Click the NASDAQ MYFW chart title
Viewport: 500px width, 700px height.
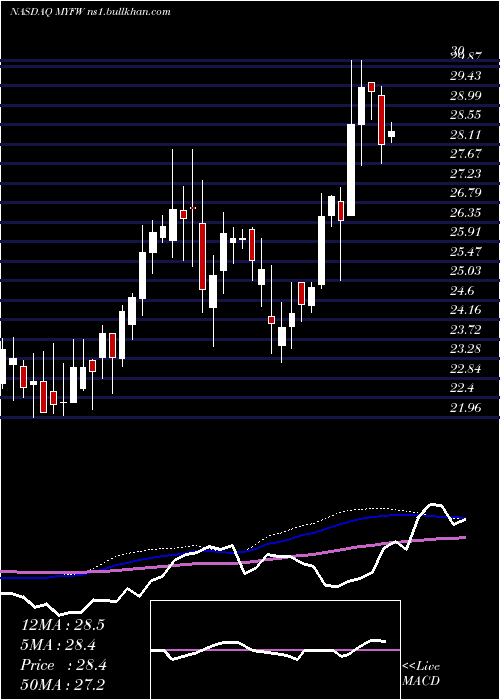(90, 12)
